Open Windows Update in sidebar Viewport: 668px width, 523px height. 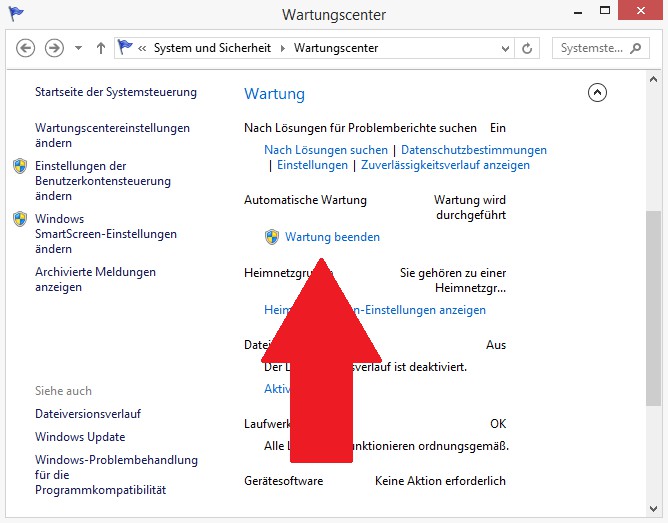pyautogui.click(x=80, y=437)
